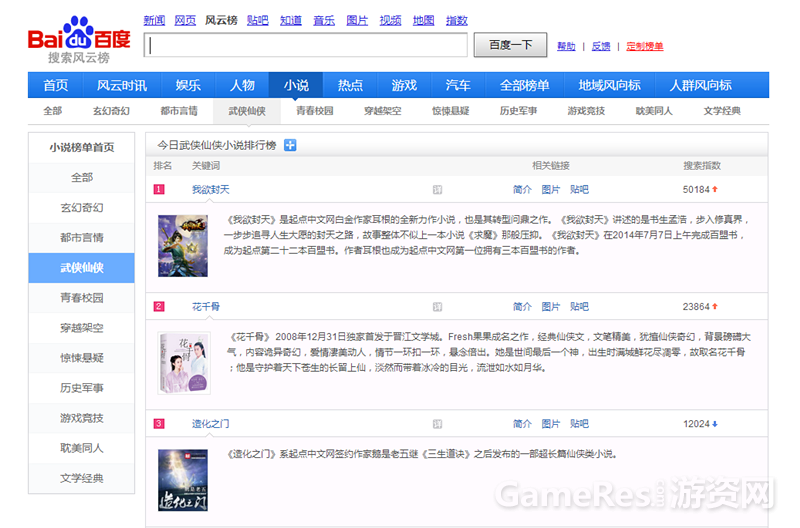Open the 指数 link at top
Image resolution: width=800 pixels, height=528 pixels.
point(457,20)
